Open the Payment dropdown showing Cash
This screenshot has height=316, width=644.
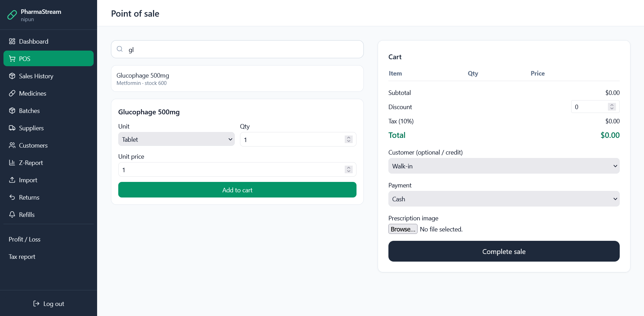tap(504, 199)
